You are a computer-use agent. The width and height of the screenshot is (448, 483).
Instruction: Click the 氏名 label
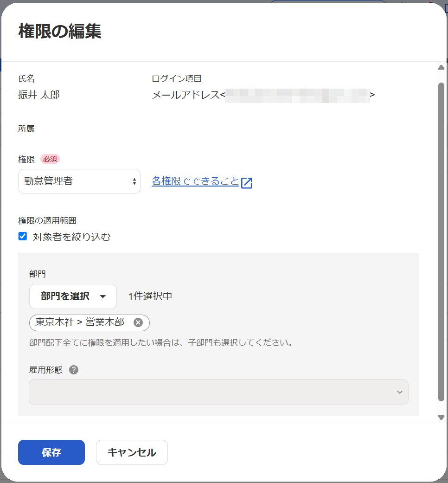pyautogui.click(x=26, y=78)
